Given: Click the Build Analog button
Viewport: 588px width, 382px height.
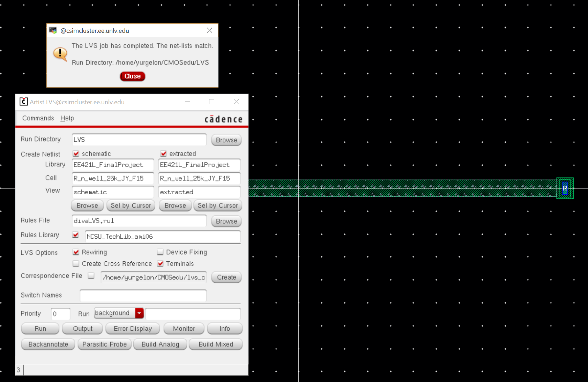Looking at the screenshot, I should click(x=160, y=344).
